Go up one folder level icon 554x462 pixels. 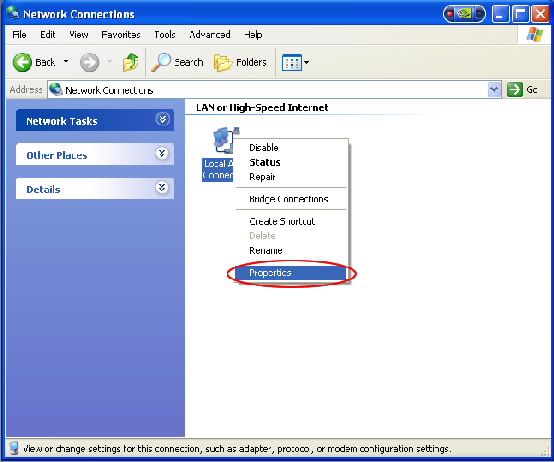[x=130, y=63]
